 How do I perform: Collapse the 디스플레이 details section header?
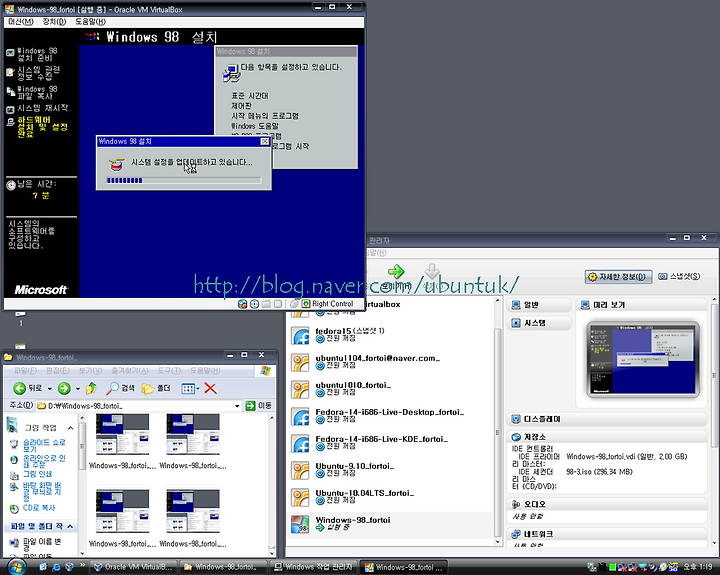coord(606,419)
